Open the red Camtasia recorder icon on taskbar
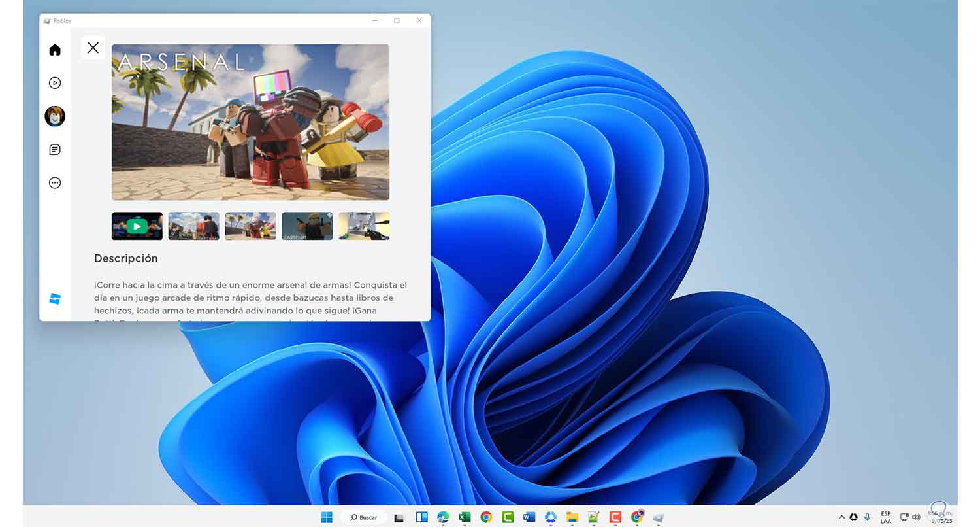 tap(615, 517)
